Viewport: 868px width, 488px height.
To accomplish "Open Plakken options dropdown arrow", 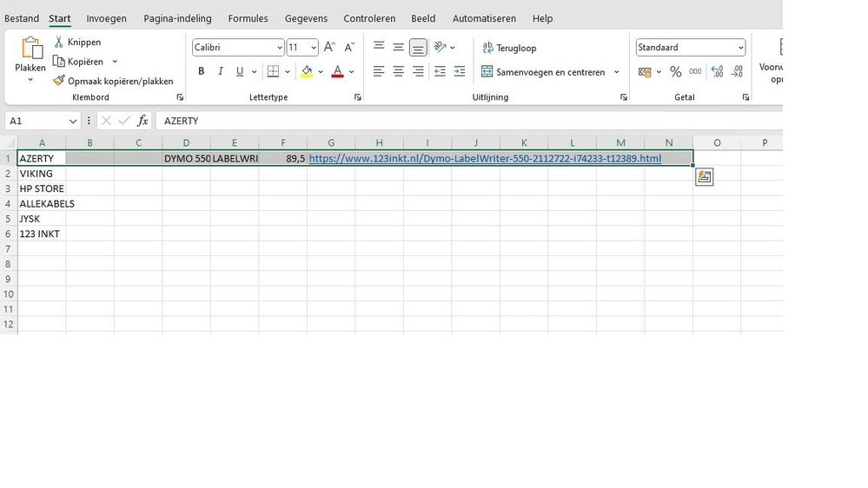I will [30, 80].
